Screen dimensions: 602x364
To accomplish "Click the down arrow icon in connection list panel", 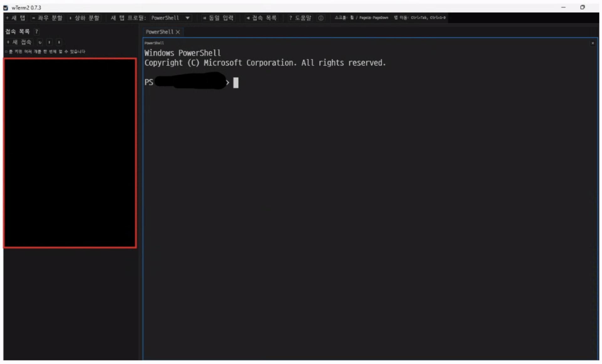I will click(x=59, y=42).
